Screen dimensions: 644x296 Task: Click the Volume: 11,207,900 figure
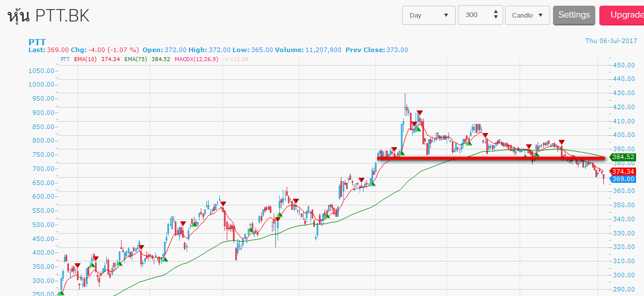[x=309, y=50]
